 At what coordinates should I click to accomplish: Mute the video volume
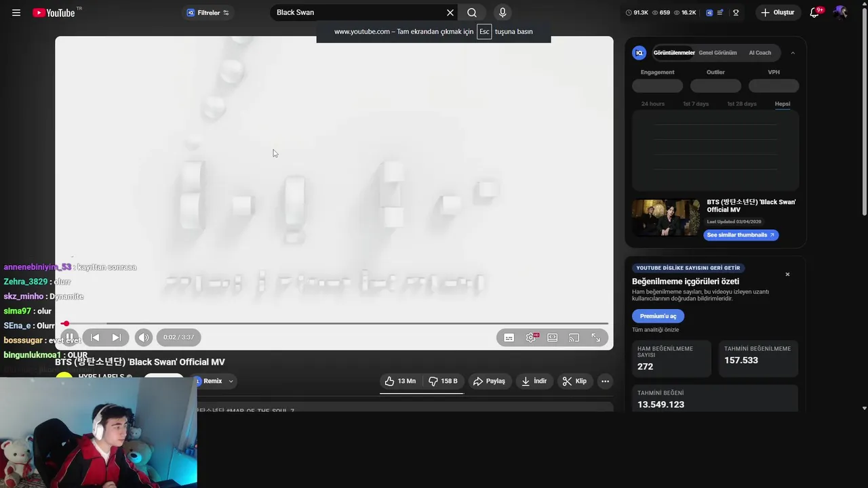point(143,337)
